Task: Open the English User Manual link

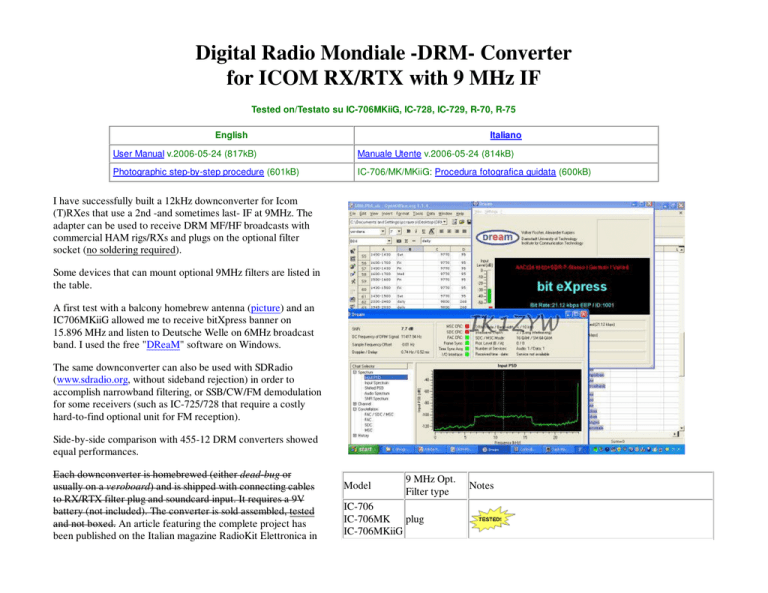Action: pos(138,154)
